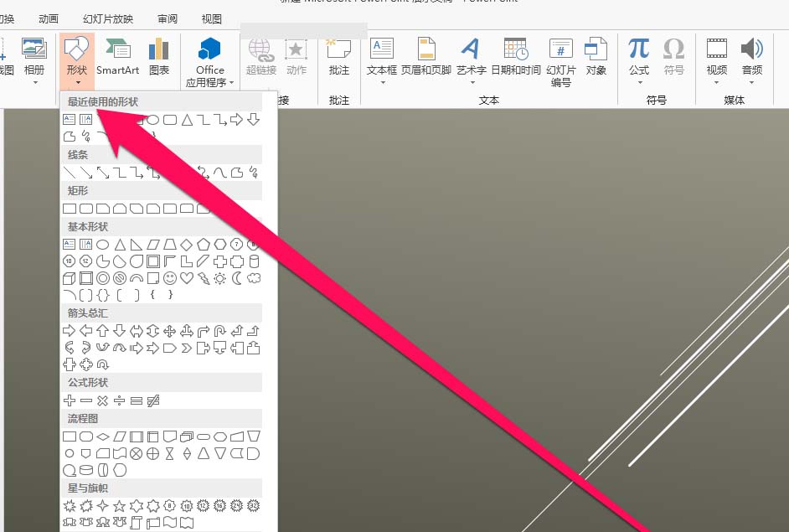Select the collate hourglass in 流程图
Image resolution: width=789 pixels, height=532 pixels.
[x=170, y=453]
